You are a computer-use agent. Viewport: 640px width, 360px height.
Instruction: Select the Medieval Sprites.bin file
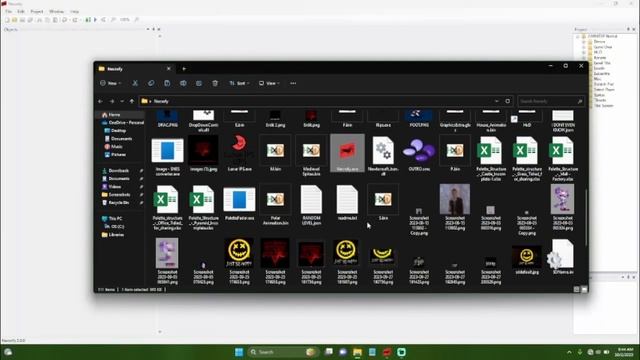point(311,155)
